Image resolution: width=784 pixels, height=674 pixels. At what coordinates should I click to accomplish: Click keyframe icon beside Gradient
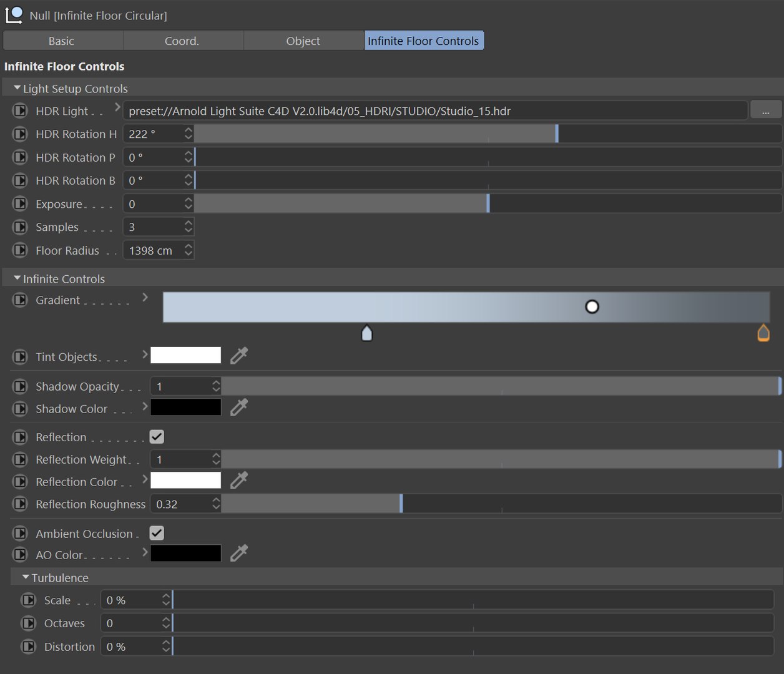[x=20, y=300]
